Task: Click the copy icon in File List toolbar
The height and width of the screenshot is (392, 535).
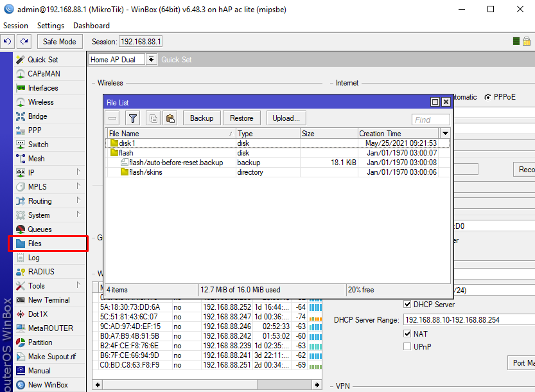Action: [153, 118]
